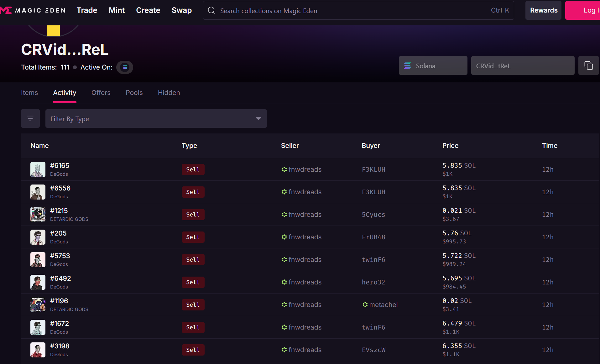Click the #1196 item name
The height and width of the screenshot is (364, 600).
pyautogui.click(x=59, y=301)
